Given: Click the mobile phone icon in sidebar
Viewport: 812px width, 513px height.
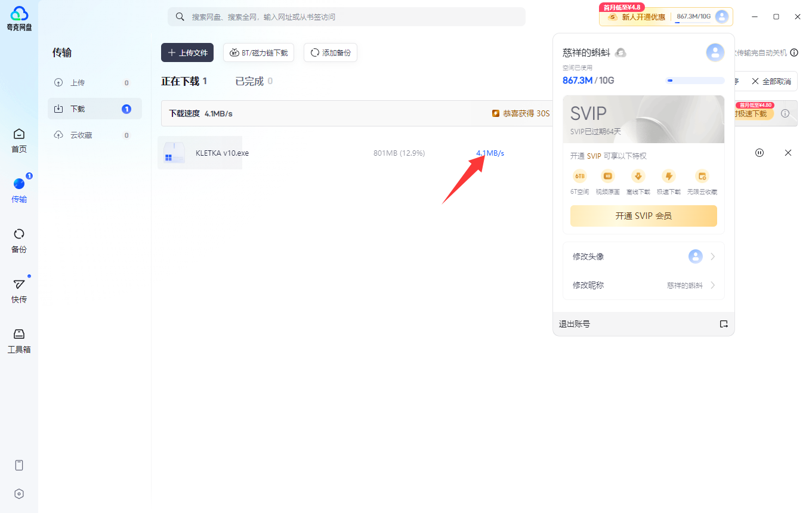Looking at the screenshot, I should click(18, 465).
